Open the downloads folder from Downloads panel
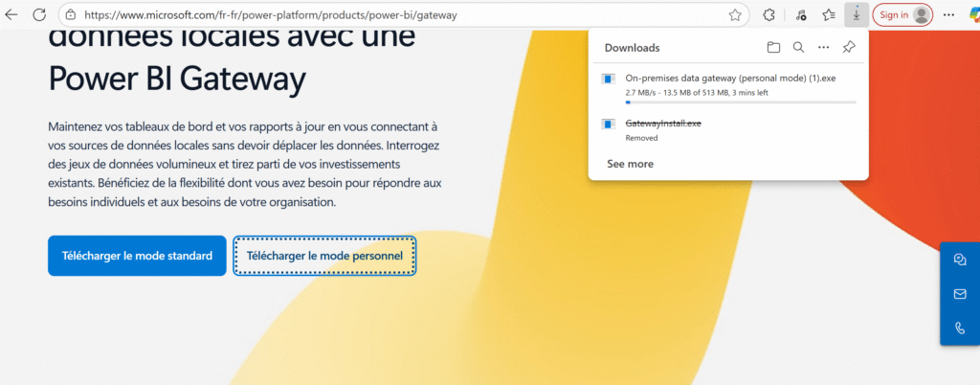 [x=773, y=48]
